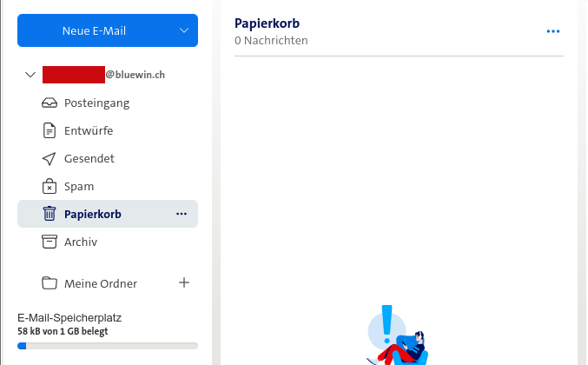The image size is (588, 365).
Task: Open the three-dot menu in the Papierkorb header
Action: [553, 31]
